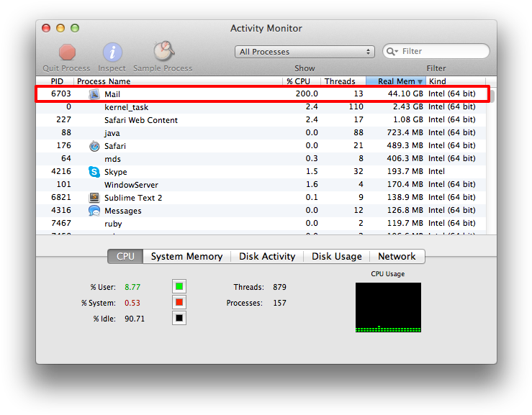Screen dimensions: 532x415
Task: Click Skype's Kind cell reading Intel
Action: pyautogui.click(x=436, y=171)
